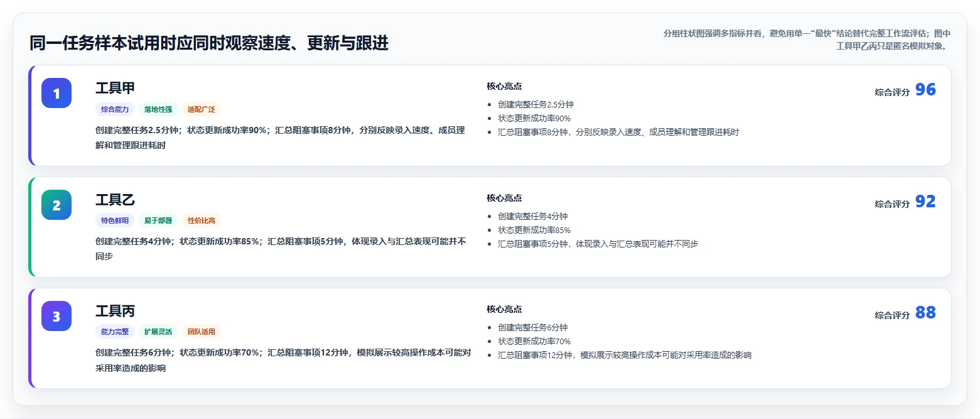The height and width of the screenshot is (419, 980).
Task: Click the 扩展灵活 tag
Action: (158, 332)
